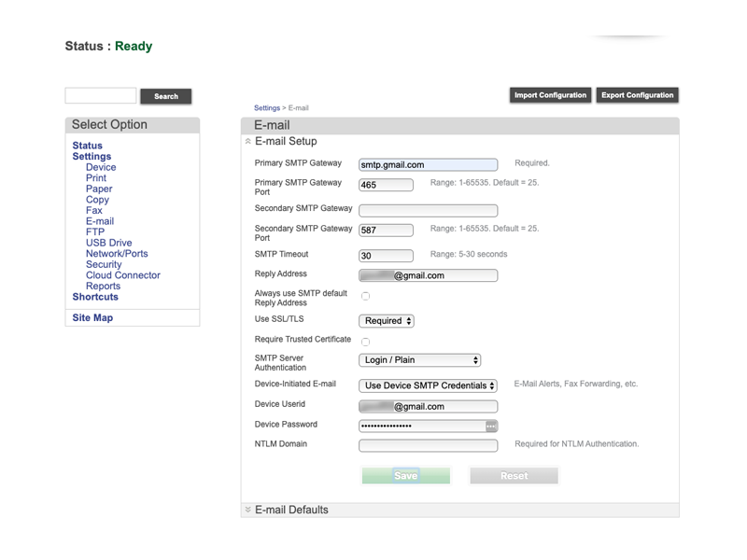
Task: Check the Require Trusted Certificate box
Action: click(365, 343)
